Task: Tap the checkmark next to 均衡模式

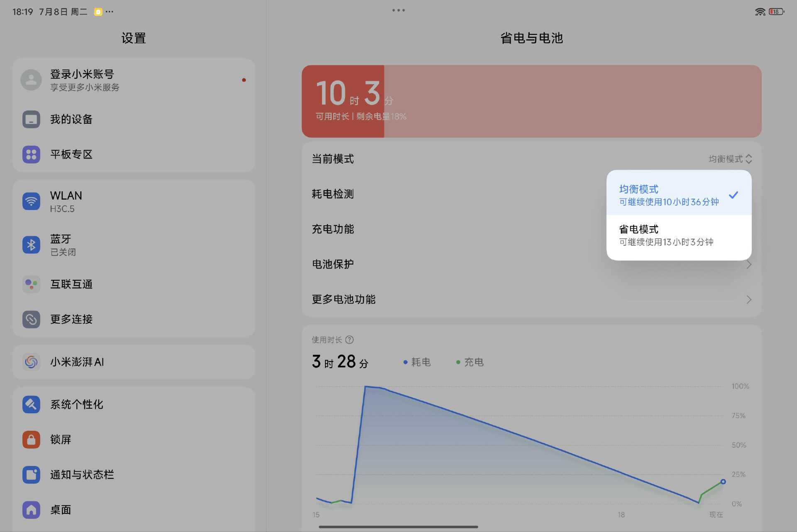Action: [733, 195]
